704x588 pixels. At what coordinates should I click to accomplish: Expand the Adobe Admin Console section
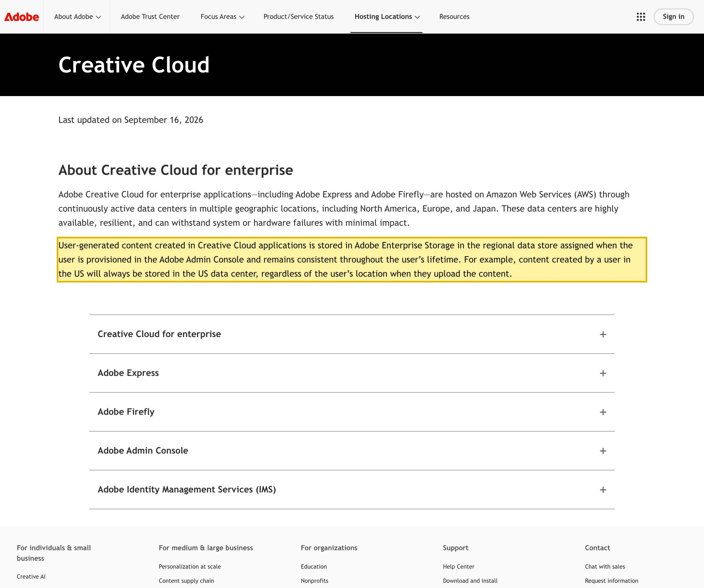point(352,451)
